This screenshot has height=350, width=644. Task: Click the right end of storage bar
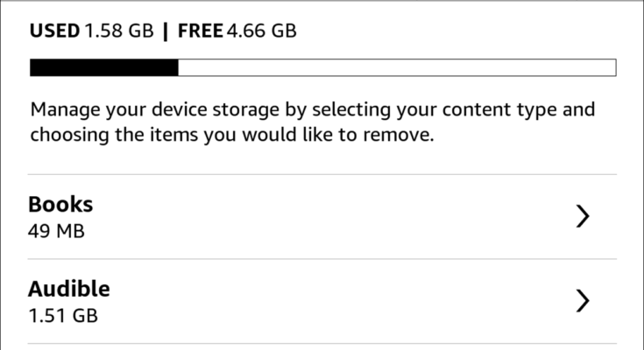point(612,67)
